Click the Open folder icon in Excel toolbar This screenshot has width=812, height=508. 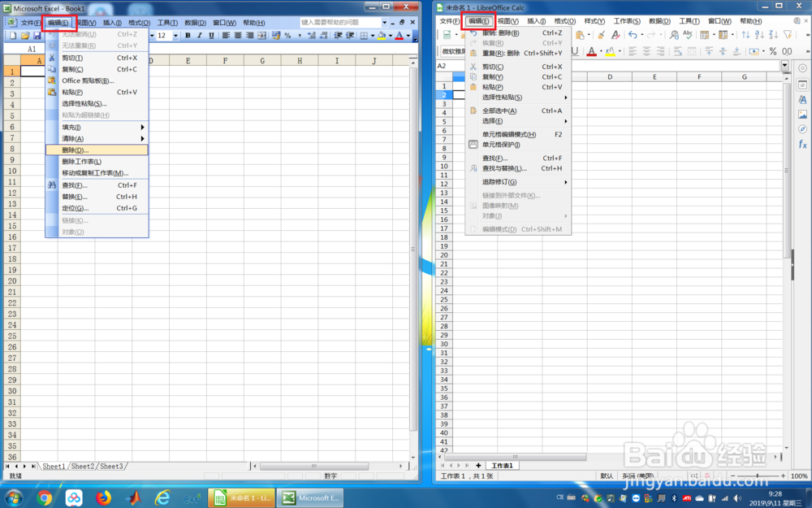click(25, 36)
